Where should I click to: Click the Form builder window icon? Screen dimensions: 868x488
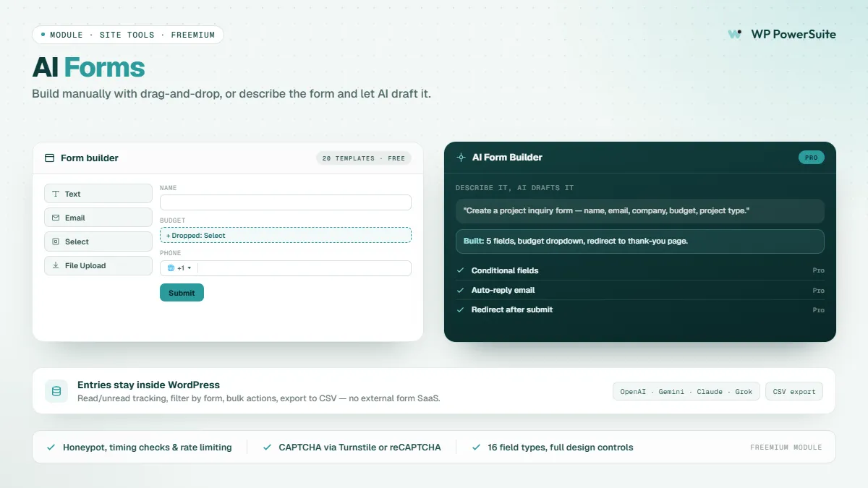click(x=50, y=158)
